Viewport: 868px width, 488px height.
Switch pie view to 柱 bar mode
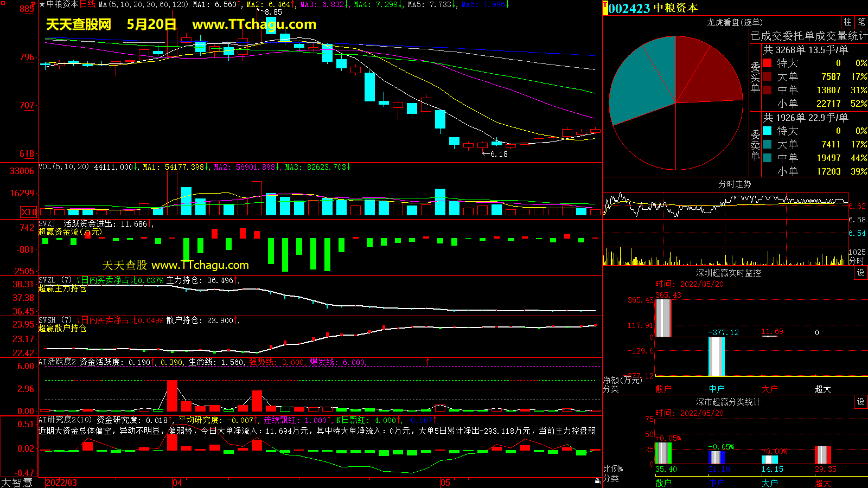click(x=847, y=22)
